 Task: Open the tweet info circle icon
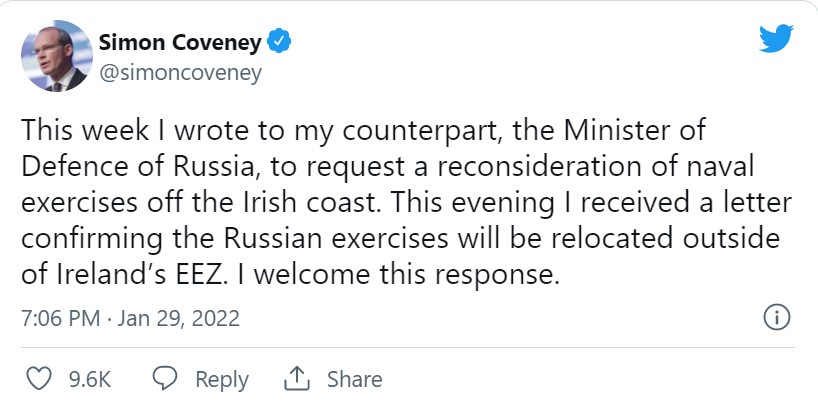click(777, 317)
